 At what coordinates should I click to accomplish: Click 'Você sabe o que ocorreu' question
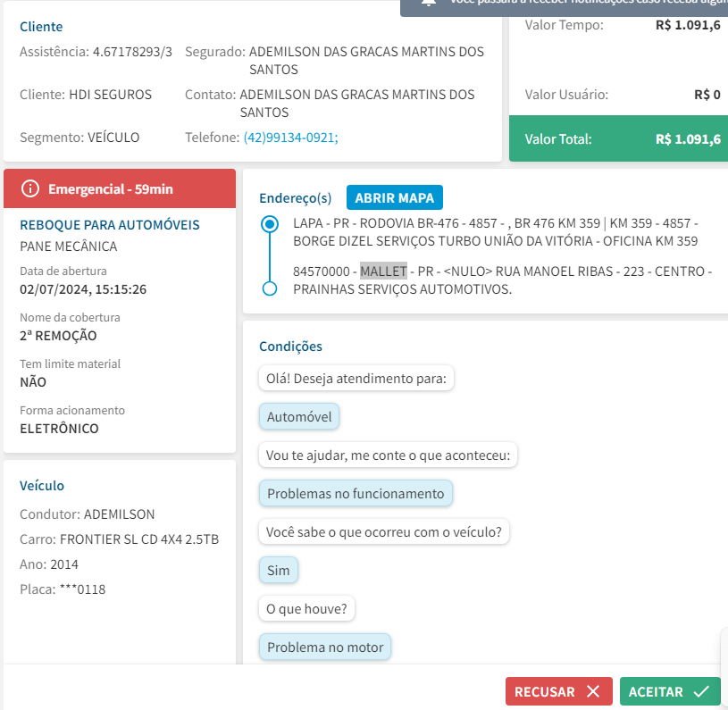tap(383, 531)
